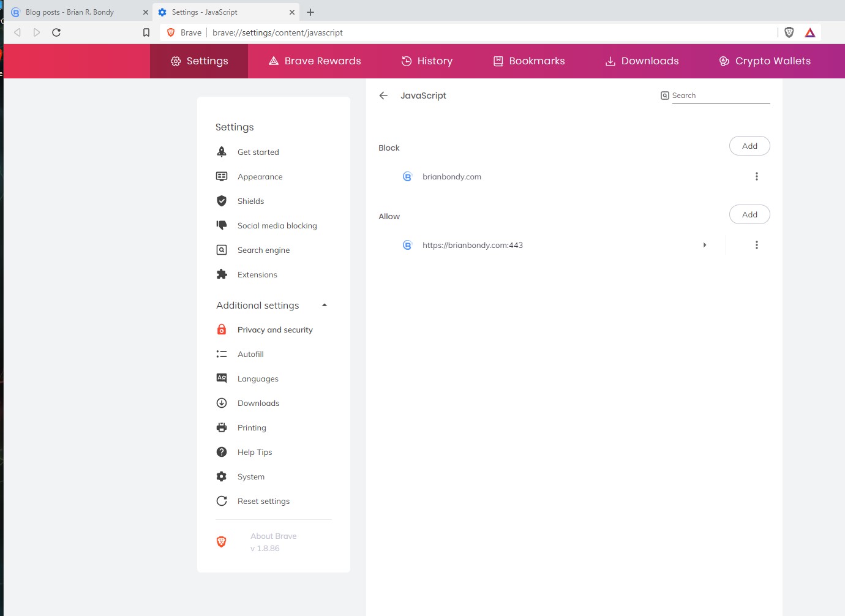Open About Brave page
Screen dimensions: 845x616
point(274,542)
